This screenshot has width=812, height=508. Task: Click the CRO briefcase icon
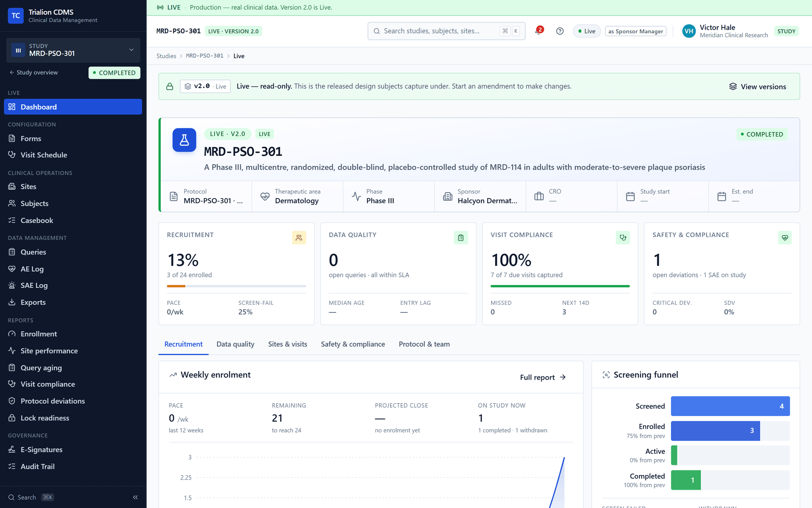[x=539, y=196]
